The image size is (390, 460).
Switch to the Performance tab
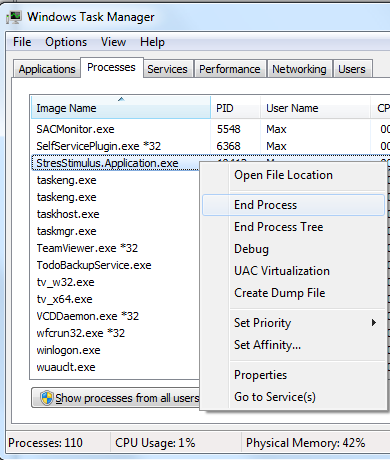coord(230,69)
